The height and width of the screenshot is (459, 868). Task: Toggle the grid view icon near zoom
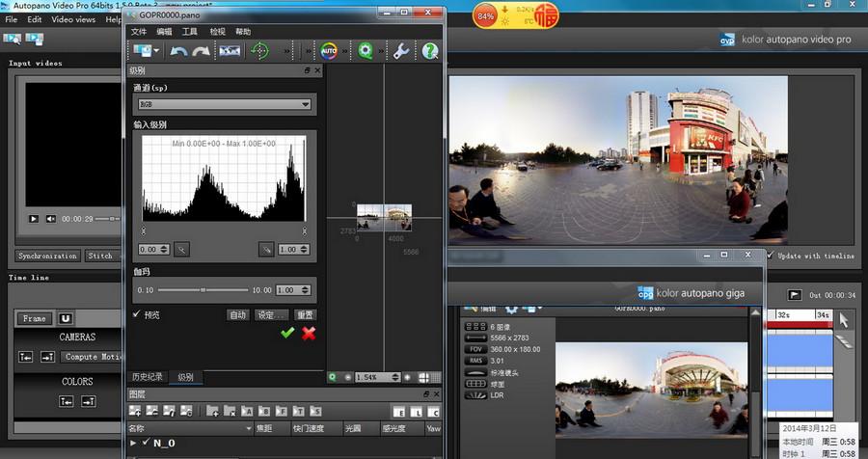click(x=423, y=377)
